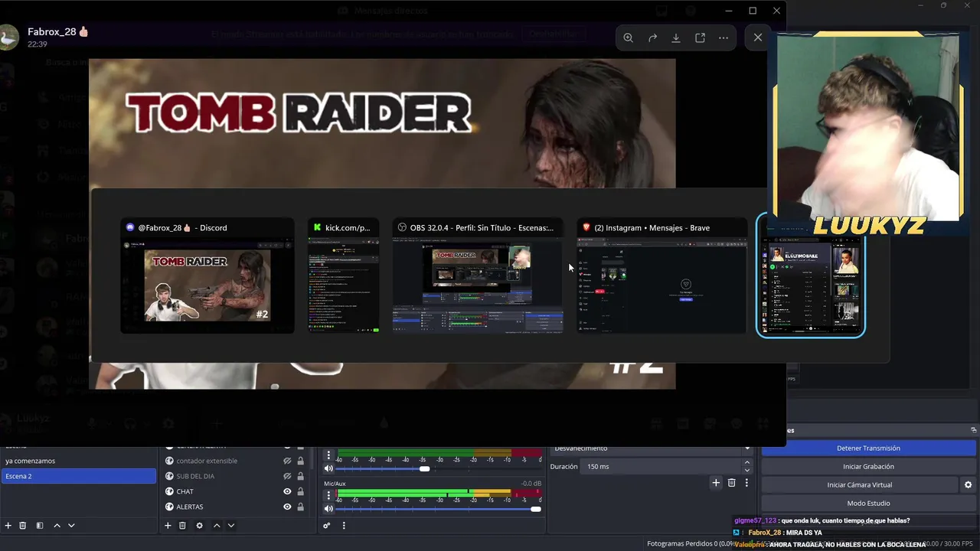Click Iniciar Grabación button
The height and width of the screenshot is (551, 980).
coord(868,466)
